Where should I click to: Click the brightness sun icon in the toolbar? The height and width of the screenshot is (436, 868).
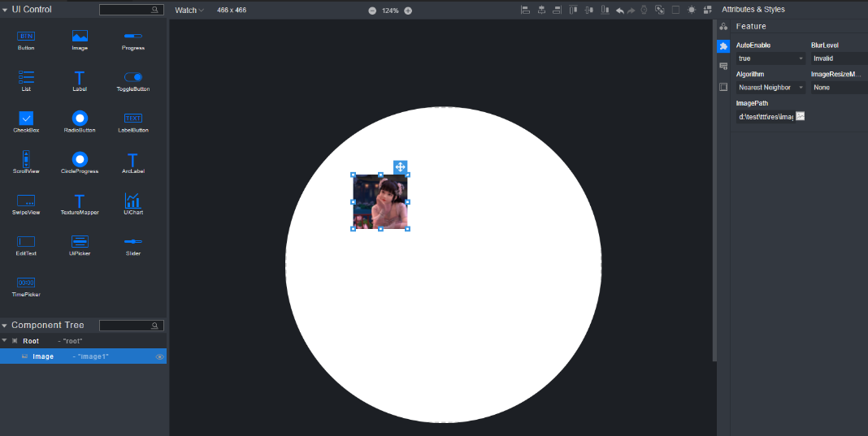point(692,11)
